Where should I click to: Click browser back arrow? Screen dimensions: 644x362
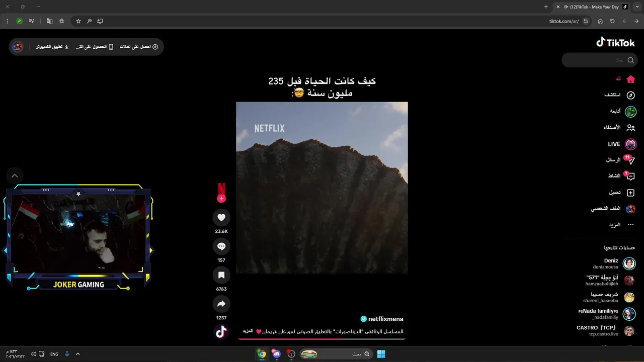(x=624, y=21)
